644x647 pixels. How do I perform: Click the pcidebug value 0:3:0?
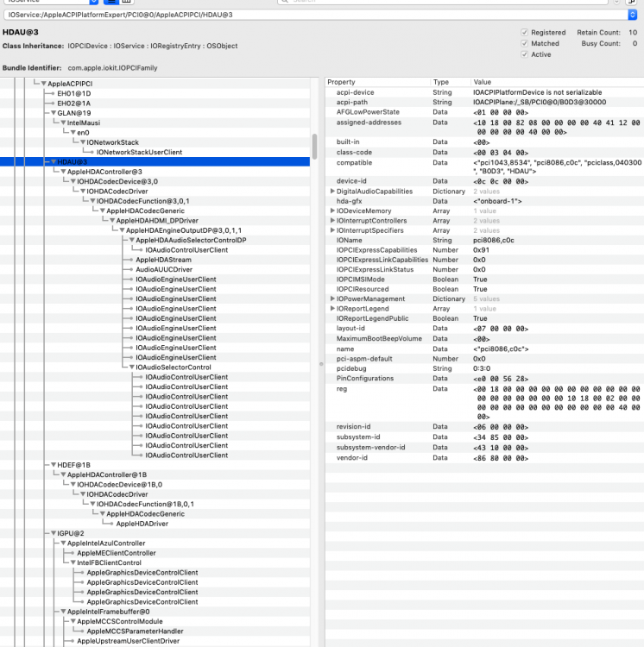(482, 368)
